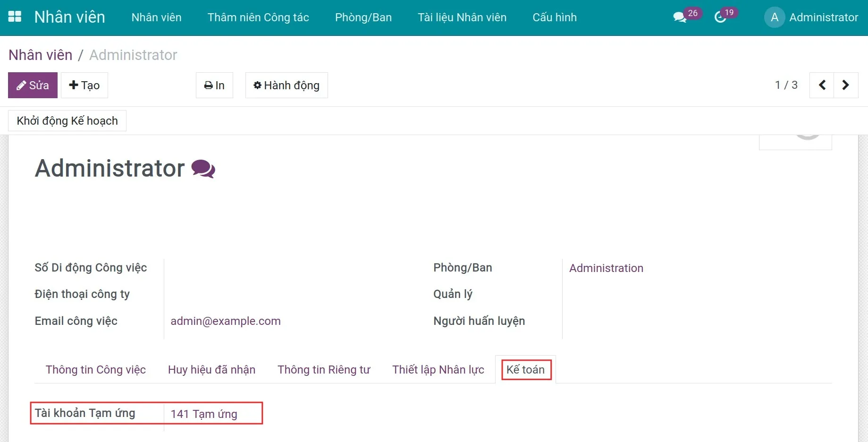Open the Nhân viên top menu item
The image size is (868, 442).
[156, 17]
